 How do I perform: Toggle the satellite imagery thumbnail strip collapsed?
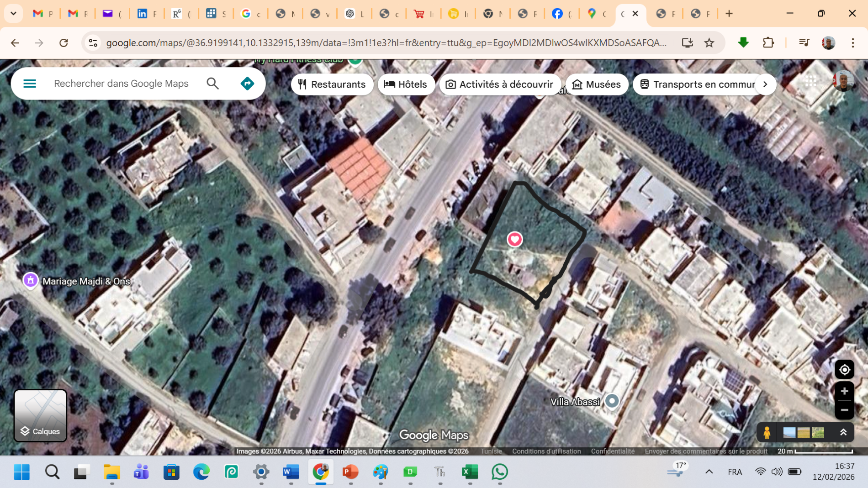coord(843,432)
